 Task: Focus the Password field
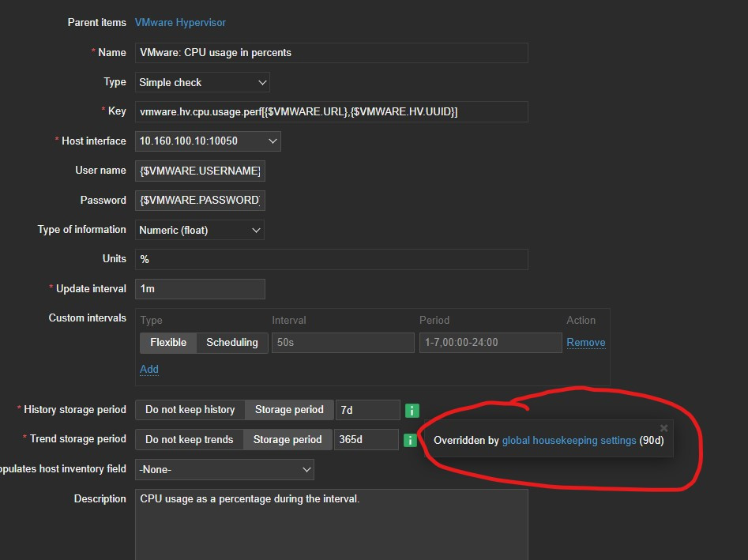pos(200,201)
